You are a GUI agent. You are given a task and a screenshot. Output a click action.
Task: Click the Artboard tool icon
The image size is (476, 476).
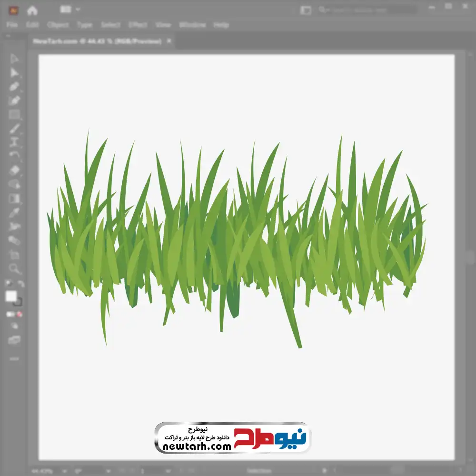coord(14,254)
